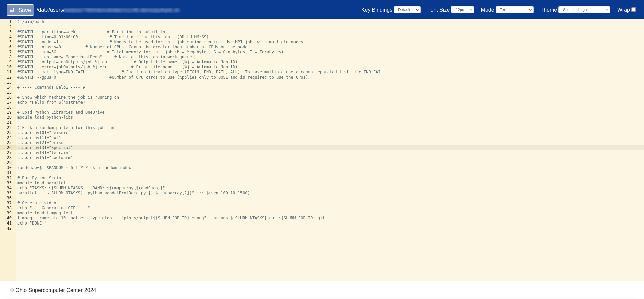This screenshot has height=299, width=644.
Task: Click gutter line number 42
Action: pos(9,228)
